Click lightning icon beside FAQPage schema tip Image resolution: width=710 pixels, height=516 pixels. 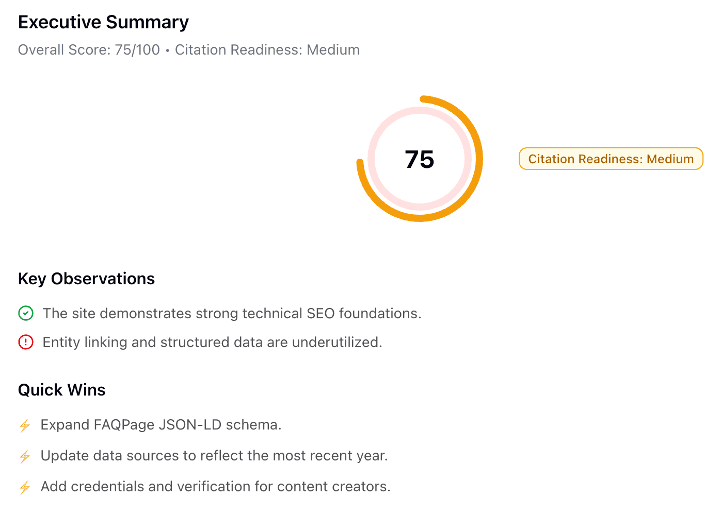coord(25,425)
